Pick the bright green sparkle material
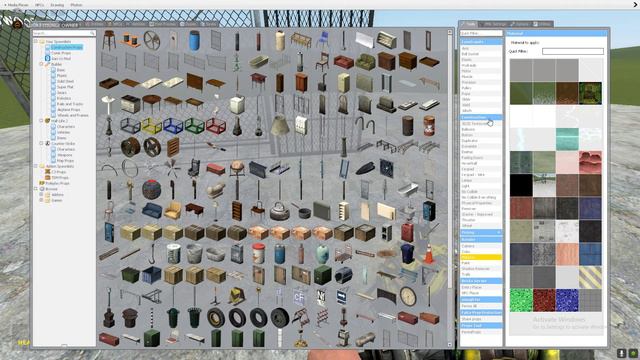 [x=521, y=300]
